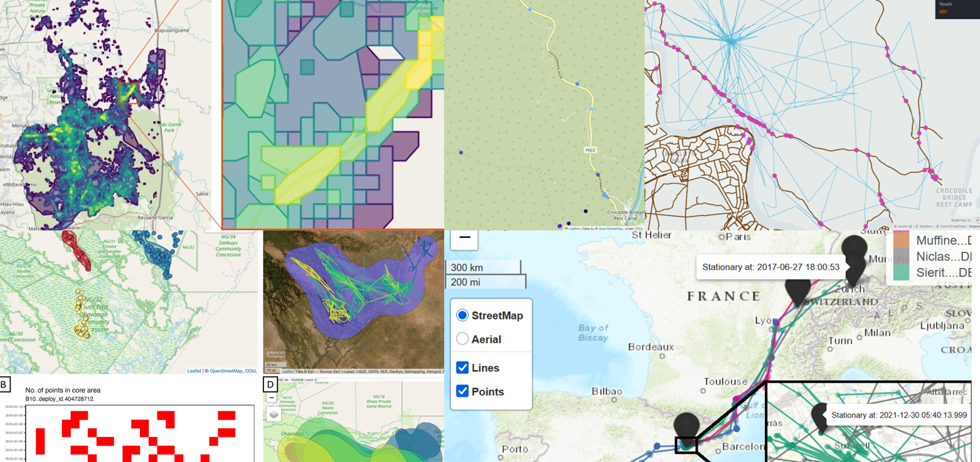This screenshot has height=462, width=980.
Task: Open the ODbL link on the concession cluster map
Action: click(251, 371)
